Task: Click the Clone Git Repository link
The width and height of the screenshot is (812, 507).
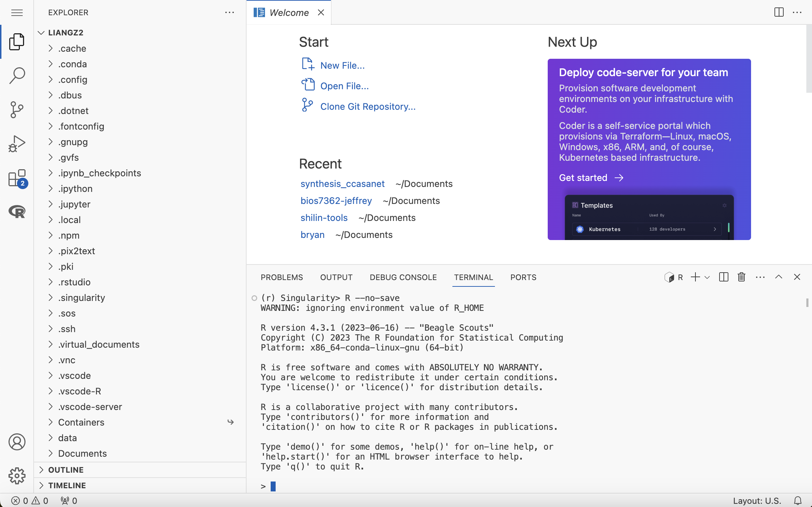Action: pyautogui.click(x=368, y=107)
